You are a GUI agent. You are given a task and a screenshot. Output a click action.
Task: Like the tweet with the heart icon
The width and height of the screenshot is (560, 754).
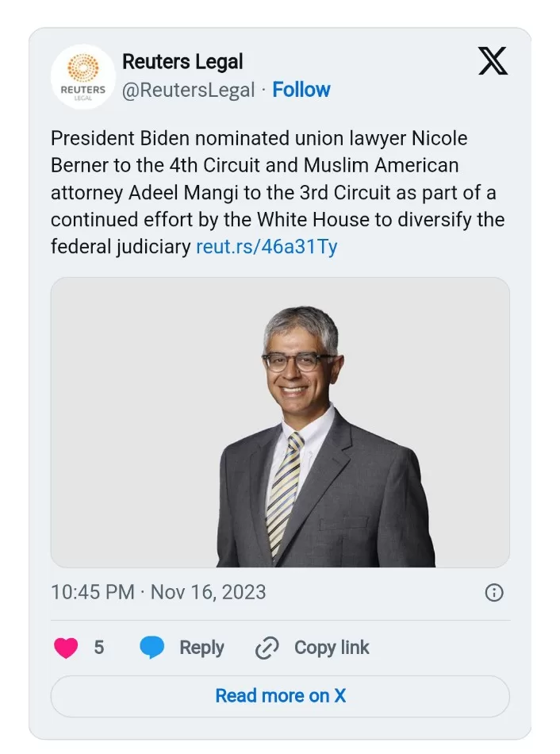tap(66, 648)
